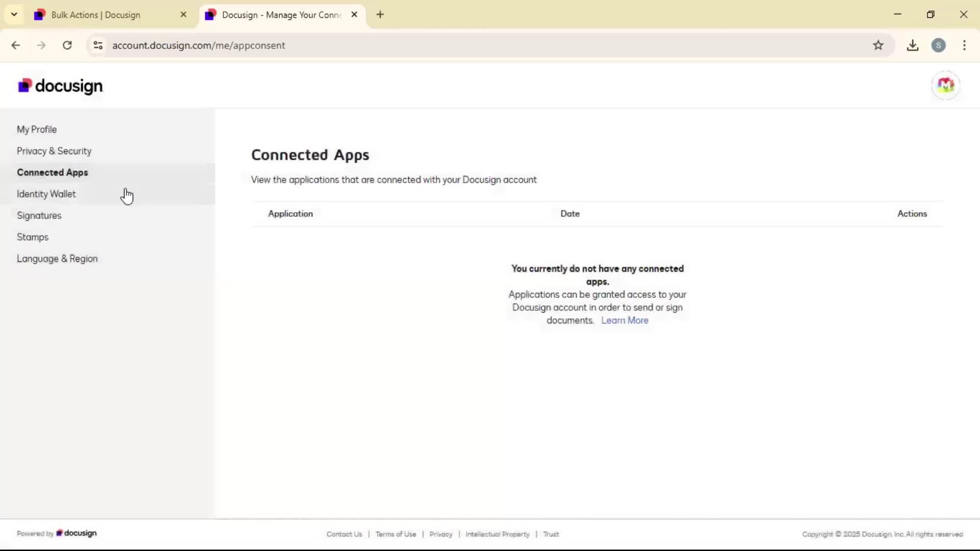Restore down the browser window

click(930, 14)
